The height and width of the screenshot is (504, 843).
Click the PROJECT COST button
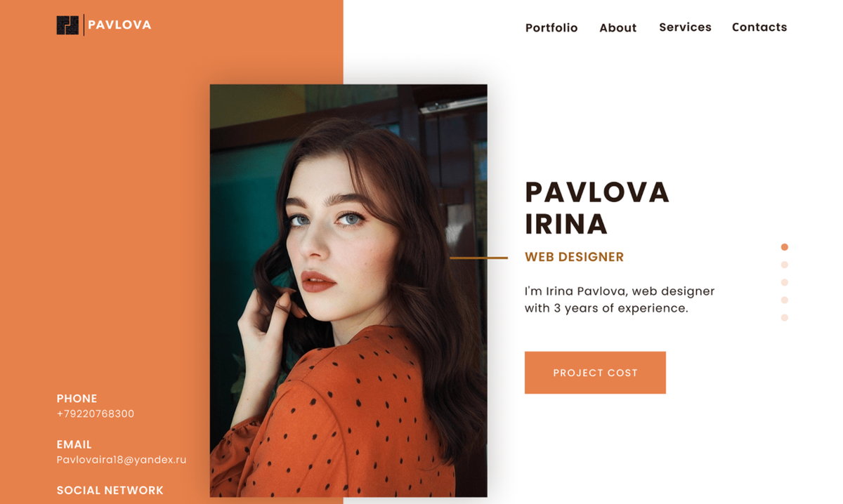[x=595, y=373]
